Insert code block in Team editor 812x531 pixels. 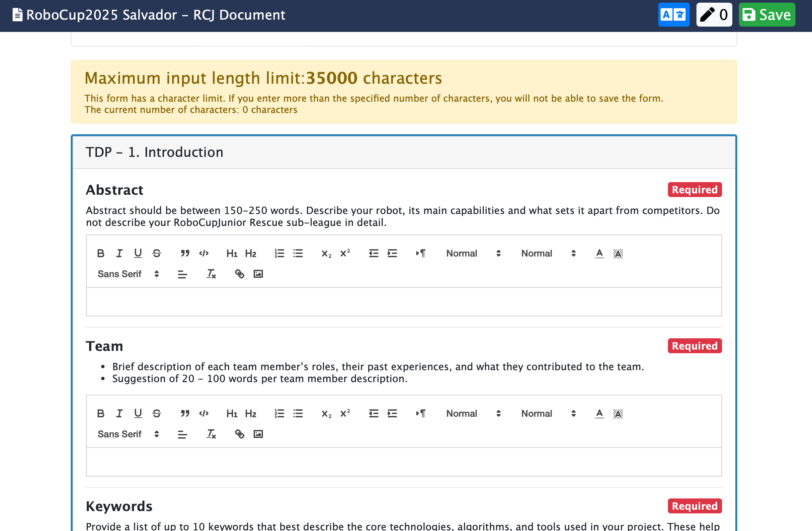(x=204, y=413)
